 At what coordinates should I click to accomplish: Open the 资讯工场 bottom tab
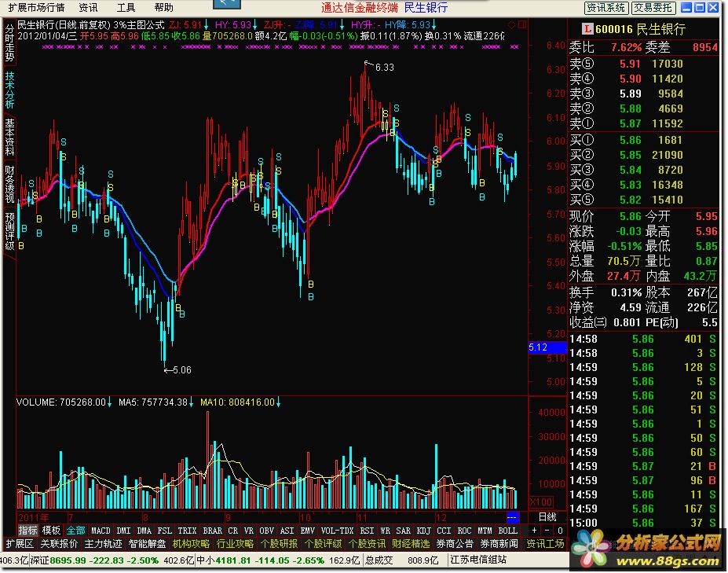click(544, 544)
